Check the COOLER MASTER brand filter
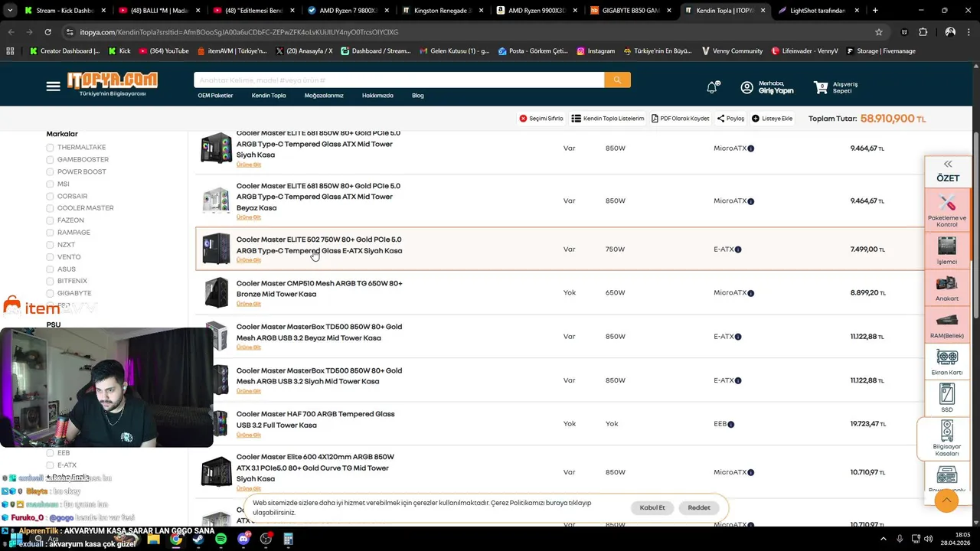This screenshot has height=551, width=980. [50, 208]
